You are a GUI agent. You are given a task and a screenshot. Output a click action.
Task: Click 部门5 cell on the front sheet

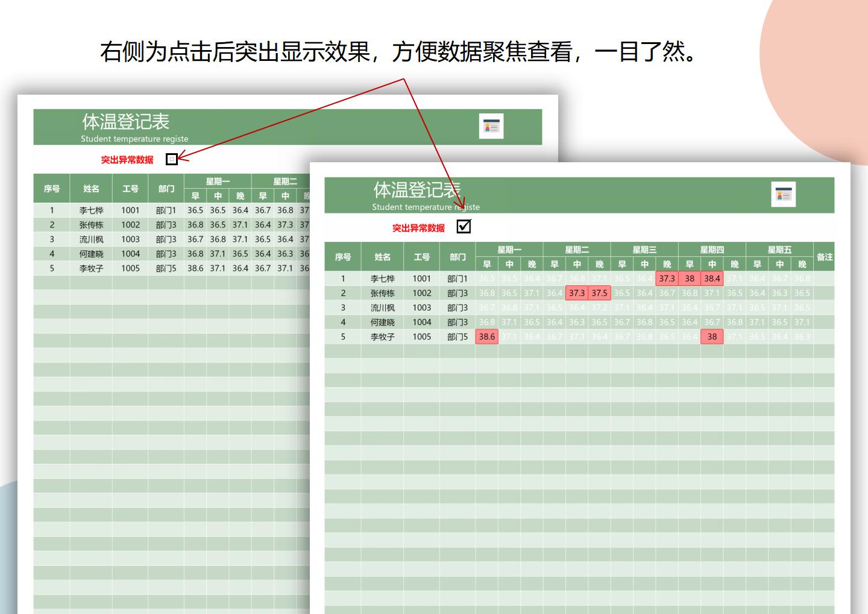tap(458, 337)
